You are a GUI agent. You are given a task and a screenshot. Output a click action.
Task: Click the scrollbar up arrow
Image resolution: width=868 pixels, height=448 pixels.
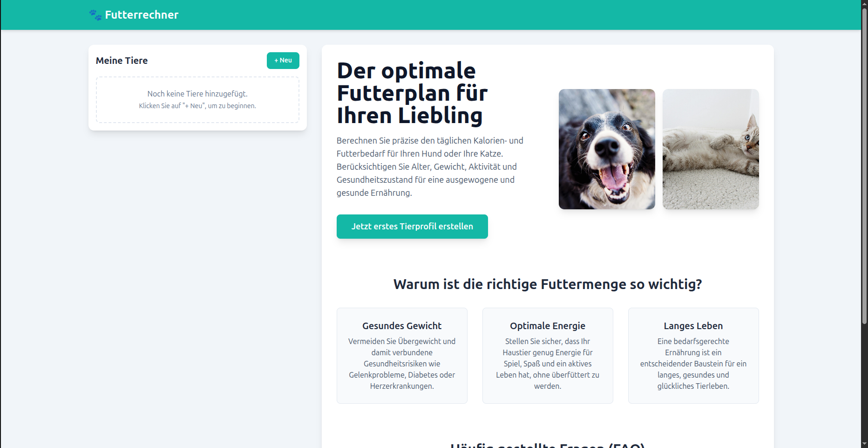(x=864, y=4)
